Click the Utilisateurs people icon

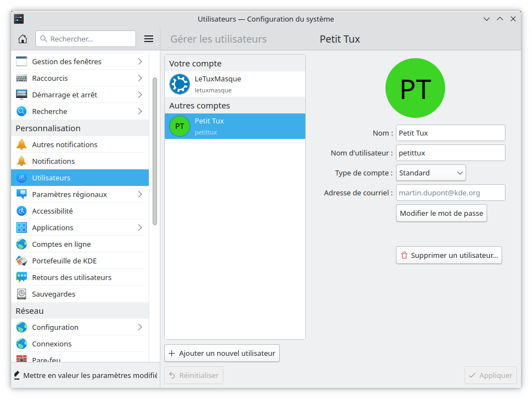pos(22,178)
